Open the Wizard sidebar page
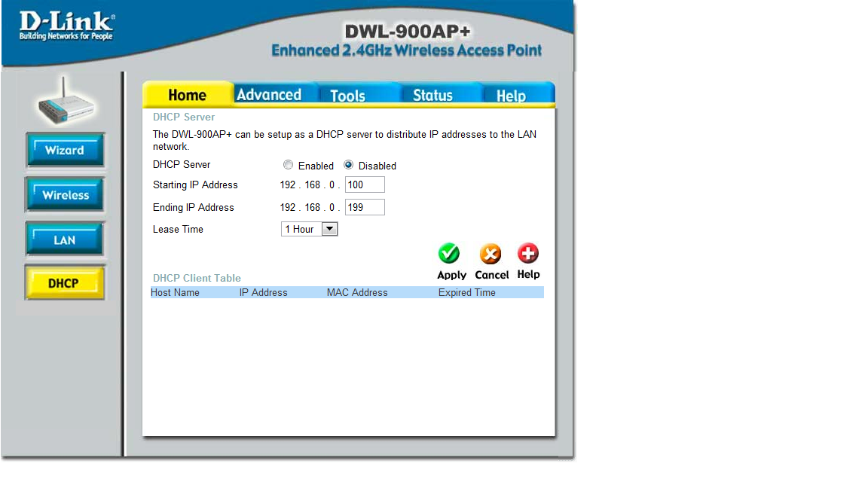Screen dimensions: 868x488 [65, 150]
